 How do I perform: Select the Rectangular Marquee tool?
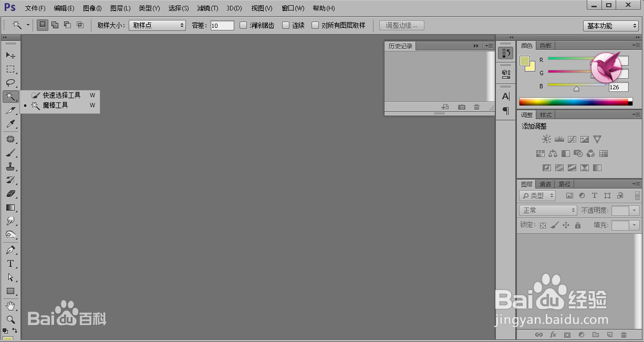(11, 69)
